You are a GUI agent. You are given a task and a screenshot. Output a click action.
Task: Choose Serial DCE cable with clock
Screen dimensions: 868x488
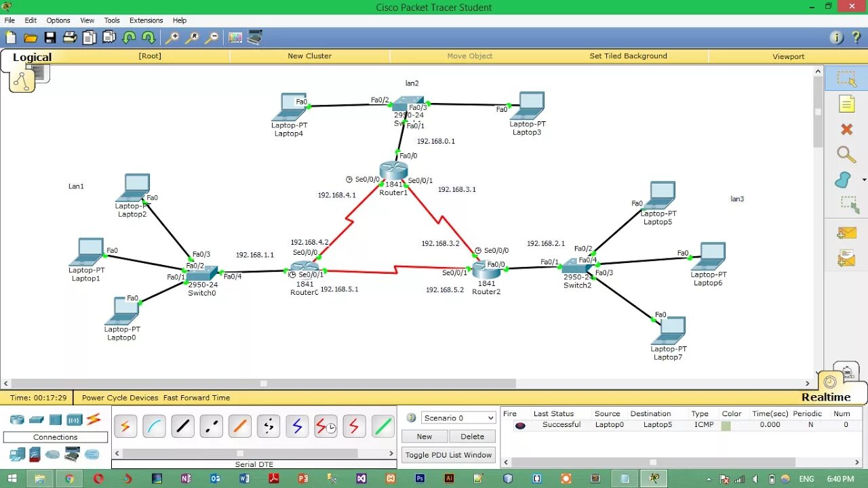coord(325,426)
